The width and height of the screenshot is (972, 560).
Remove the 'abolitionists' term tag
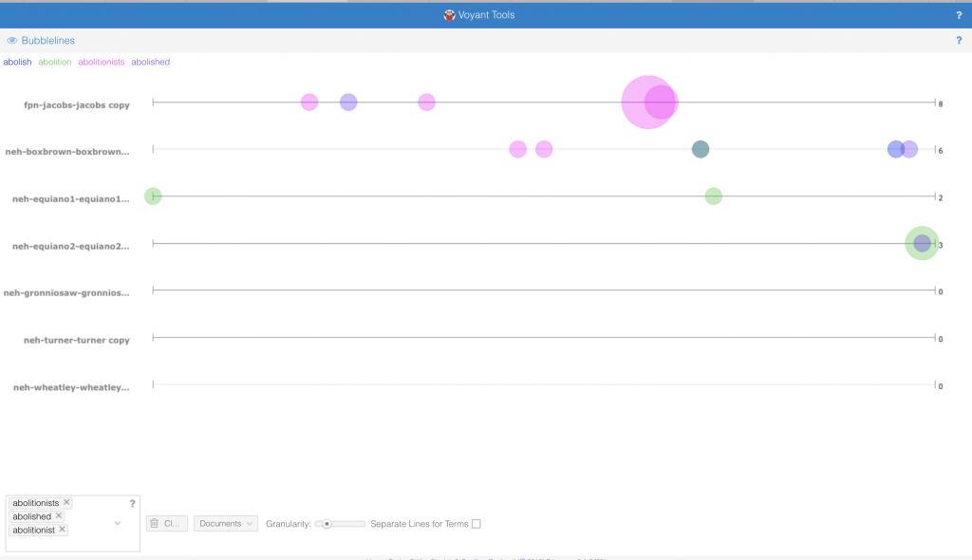tap(67, 503)
